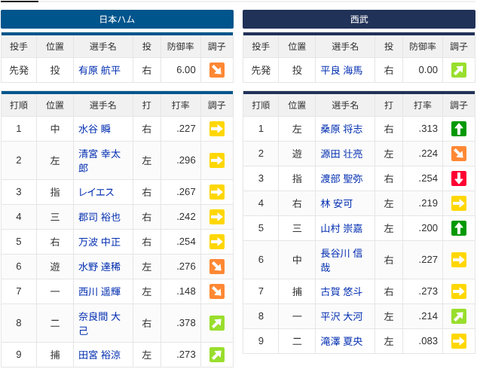Click 防御率 header in 日本ハム pitcher table

181,47
